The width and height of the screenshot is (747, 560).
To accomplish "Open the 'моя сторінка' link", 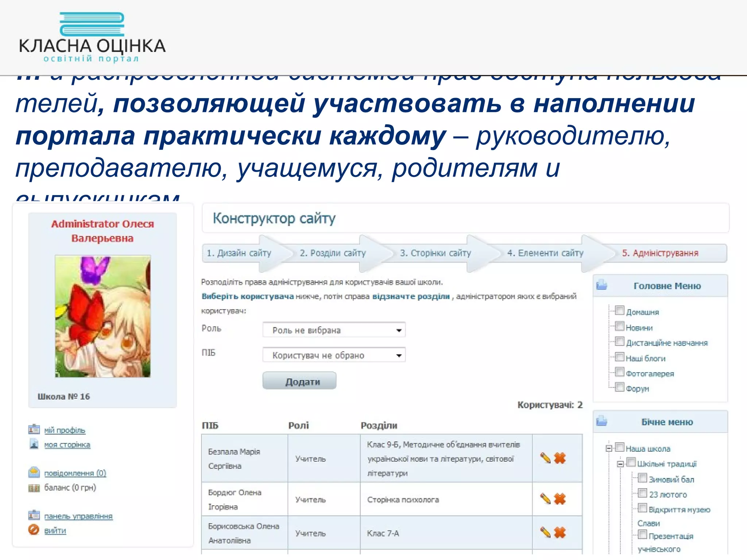I will (67, 445).
